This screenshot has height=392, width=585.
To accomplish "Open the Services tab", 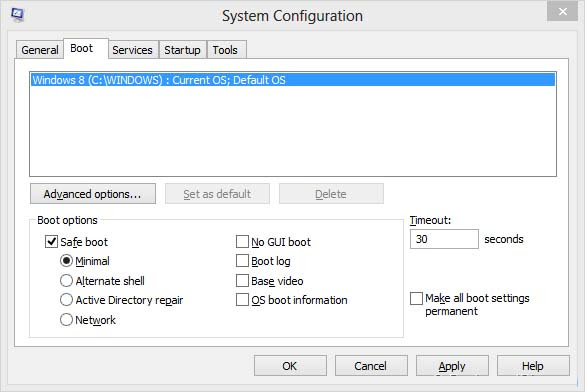I will point(132,50).
